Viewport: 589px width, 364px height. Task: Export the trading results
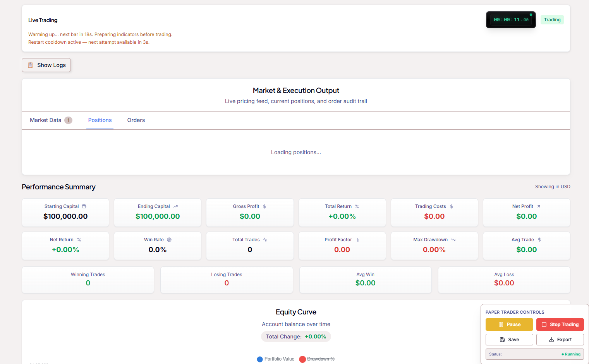560,340
